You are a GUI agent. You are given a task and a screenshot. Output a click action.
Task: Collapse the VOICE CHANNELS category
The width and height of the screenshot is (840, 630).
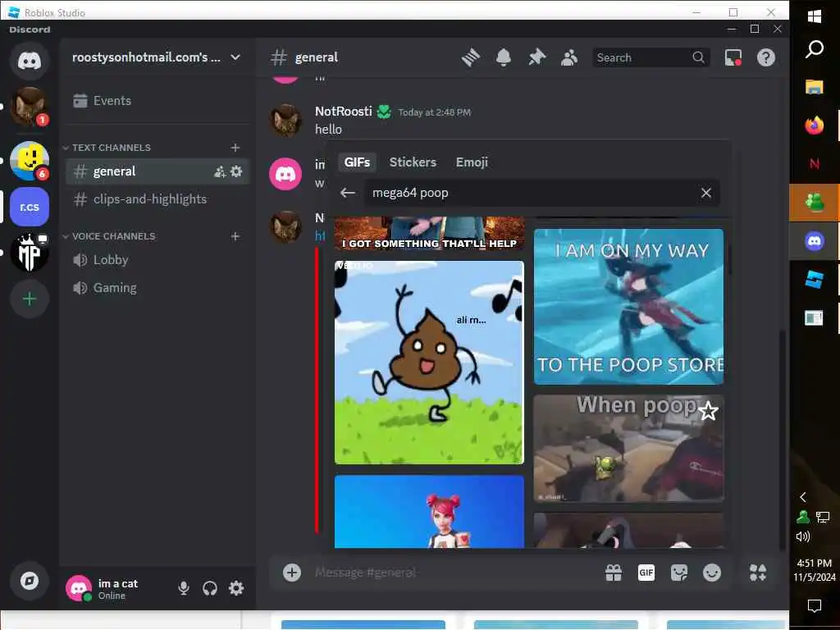click(x=109, y=236)
